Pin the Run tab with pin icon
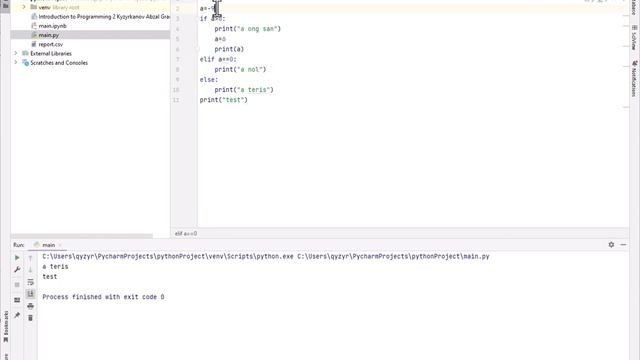640x360 pixels. (x=17, y=315)
